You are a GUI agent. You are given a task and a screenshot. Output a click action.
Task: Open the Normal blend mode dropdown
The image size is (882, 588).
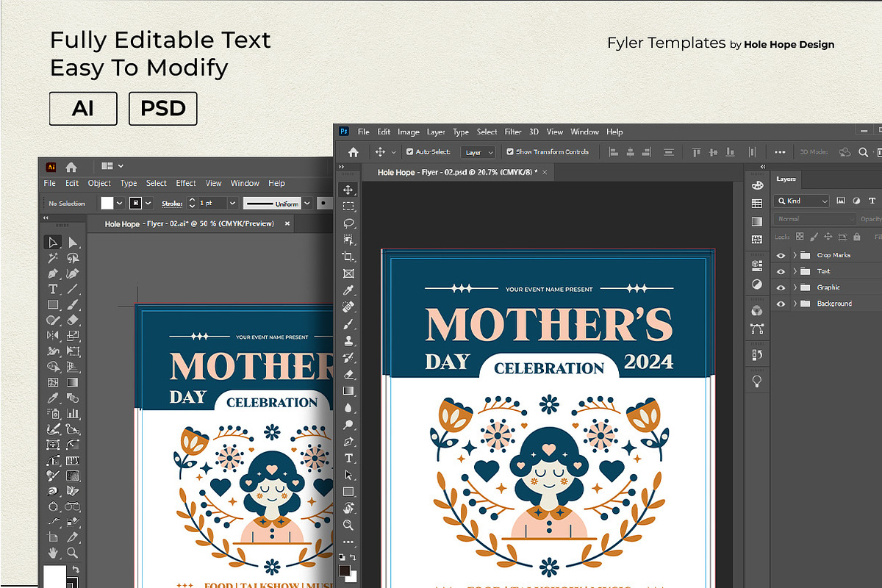815,219
